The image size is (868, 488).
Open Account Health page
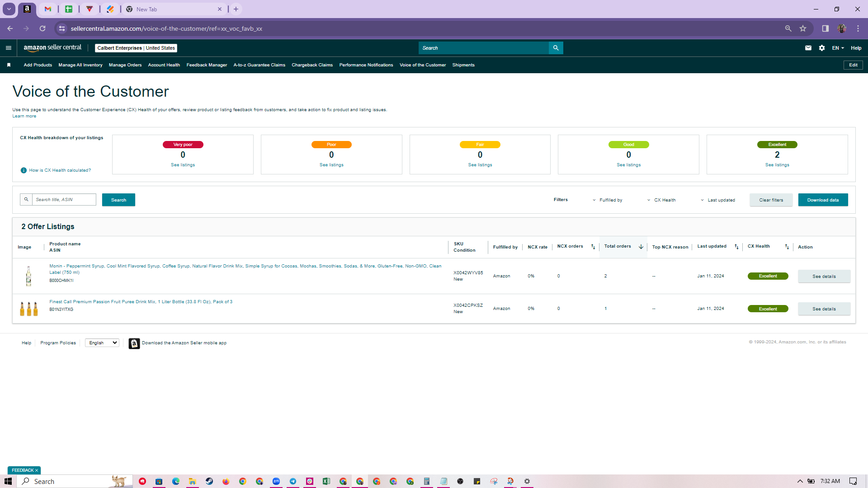(164, 65)
